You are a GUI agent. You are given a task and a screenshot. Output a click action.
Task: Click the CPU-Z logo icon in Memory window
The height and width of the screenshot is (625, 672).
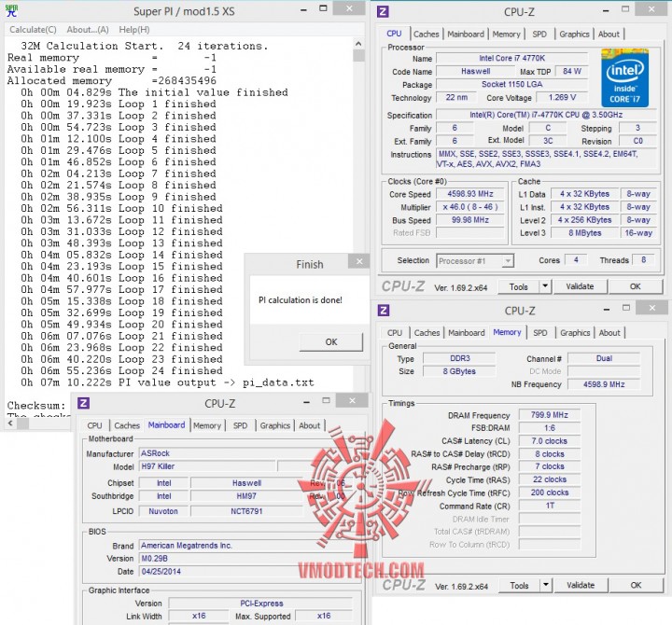pos(384,310)
